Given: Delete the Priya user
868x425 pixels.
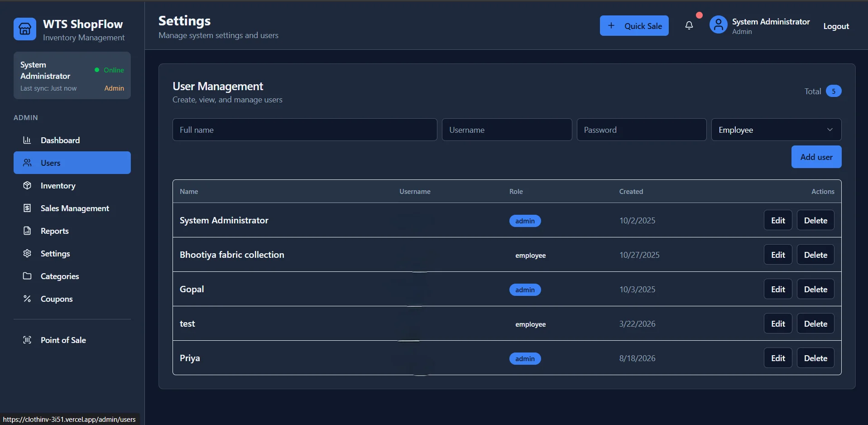Looking at the screenshot, I should pos(815,358).
